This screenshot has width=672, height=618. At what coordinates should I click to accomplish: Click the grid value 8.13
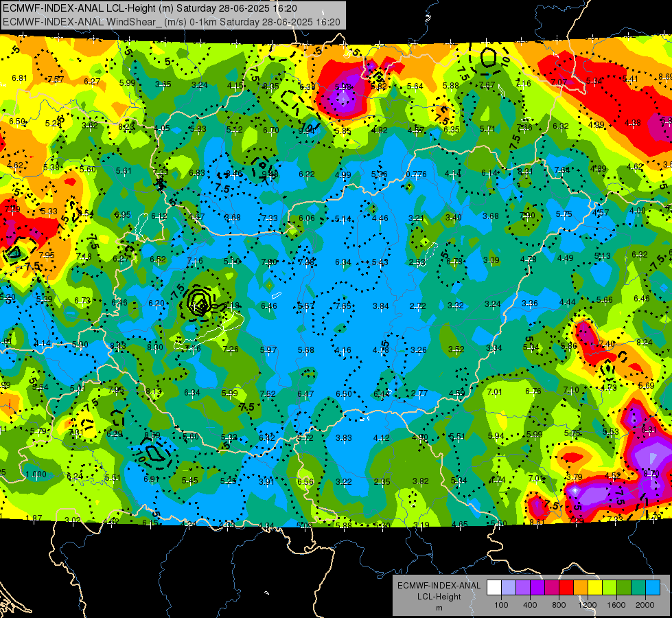point(154,391)
